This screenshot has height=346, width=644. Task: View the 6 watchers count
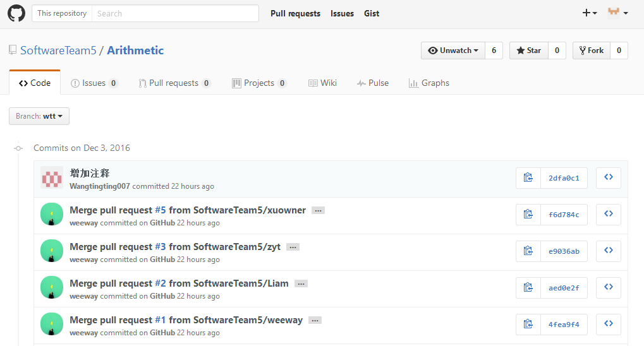coord(494,51)
